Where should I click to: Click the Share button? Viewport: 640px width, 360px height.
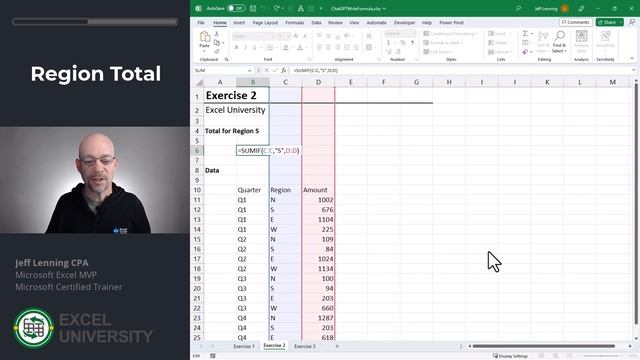coord(607,22)
